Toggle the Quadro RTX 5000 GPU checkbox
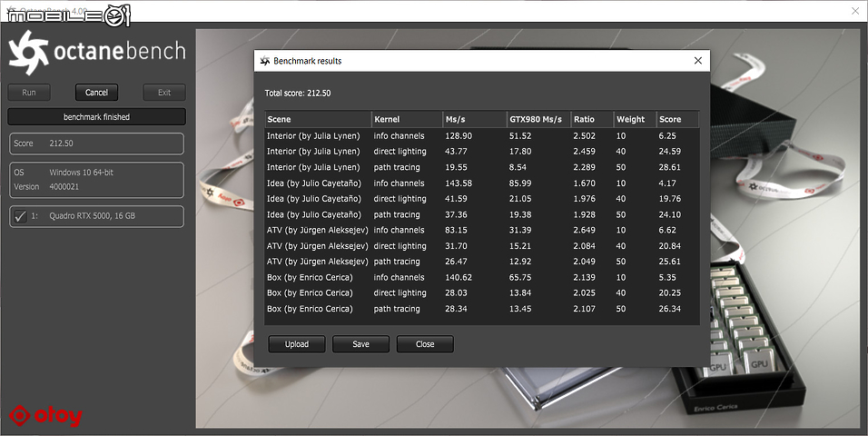Screen dimensions: 868x436 click(x=21, y=216)
